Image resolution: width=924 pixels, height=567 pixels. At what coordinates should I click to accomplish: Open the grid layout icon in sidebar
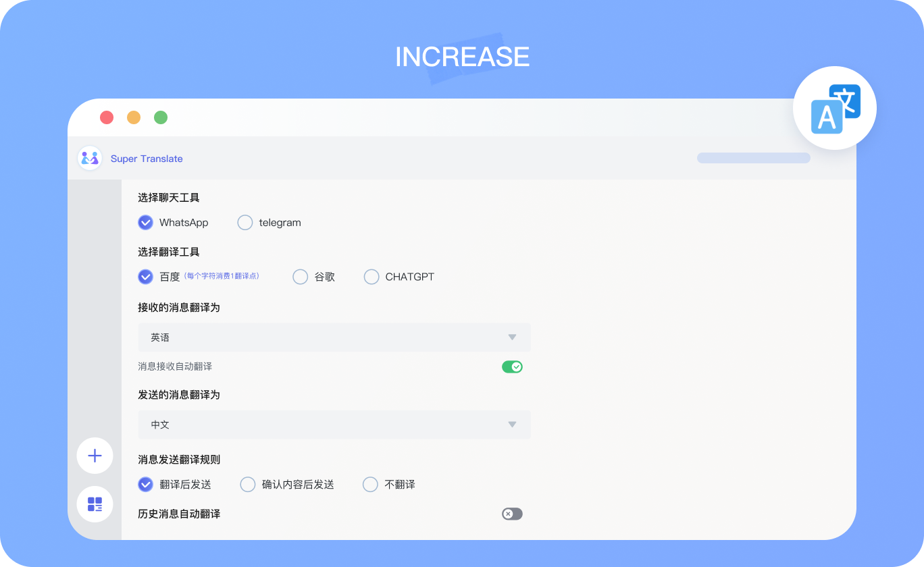[x=95, y=504]
